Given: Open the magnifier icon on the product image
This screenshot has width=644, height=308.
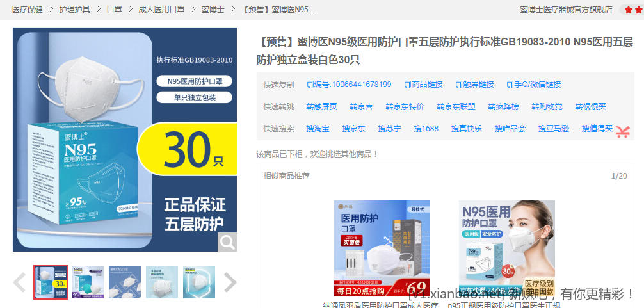Looking at the screenshot, I should pos(227,242).
